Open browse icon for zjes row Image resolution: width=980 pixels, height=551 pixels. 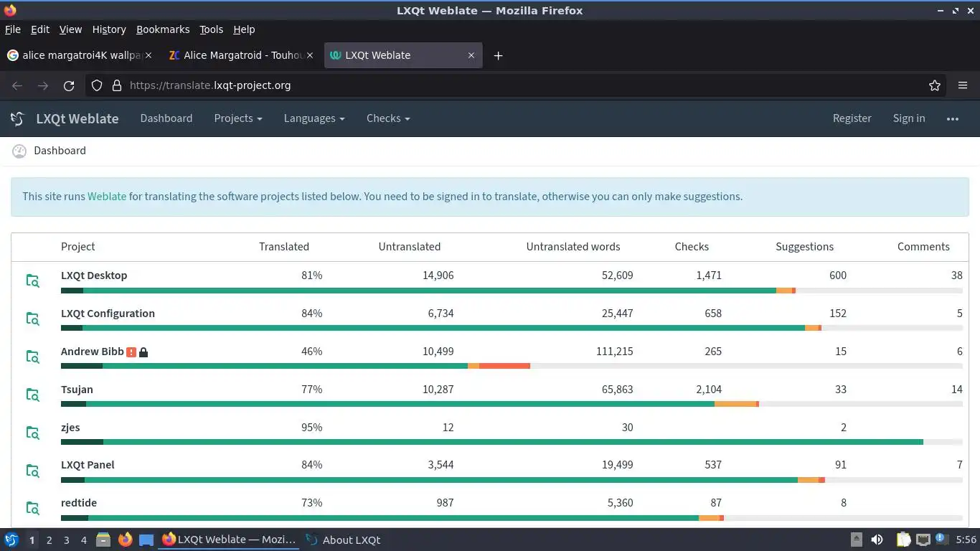pos(32,433)
